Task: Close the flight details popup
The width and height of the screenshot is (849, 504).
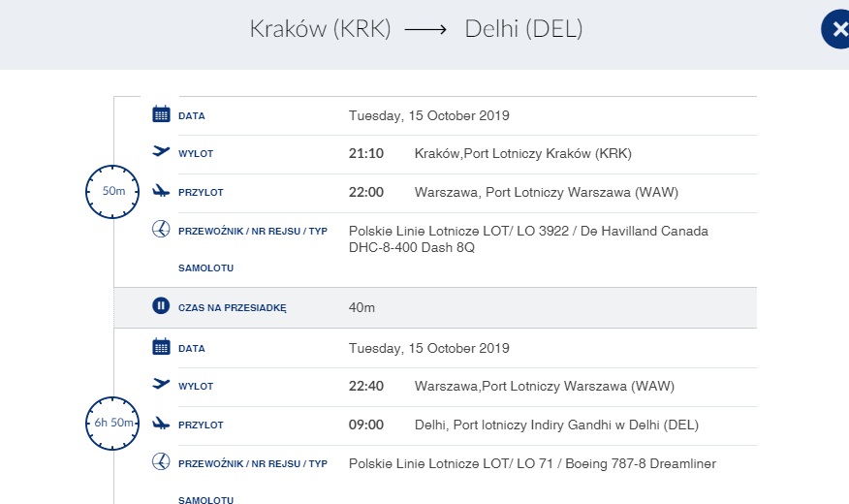Action: (x=836, y=29)
